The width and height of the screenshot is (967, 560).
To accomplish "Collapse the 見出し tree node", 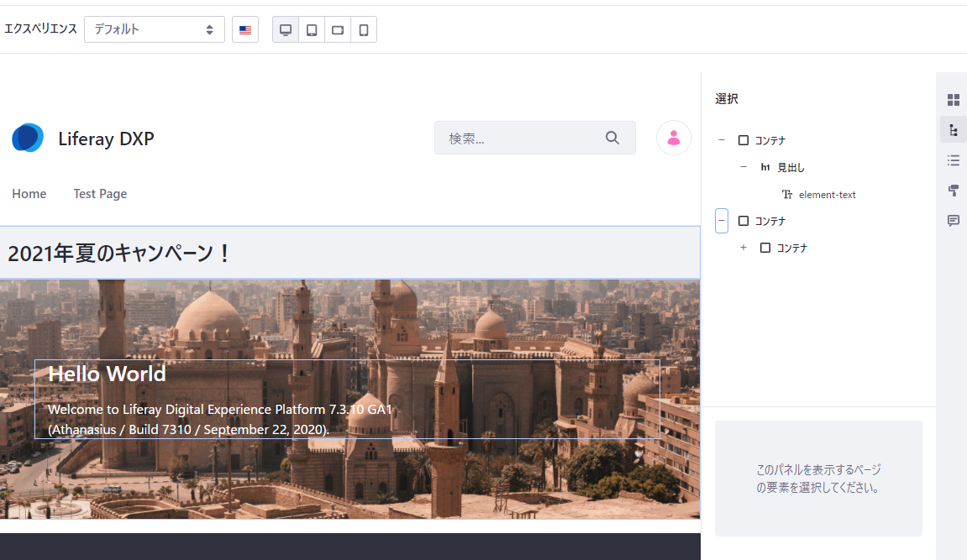I will [743, 167].
